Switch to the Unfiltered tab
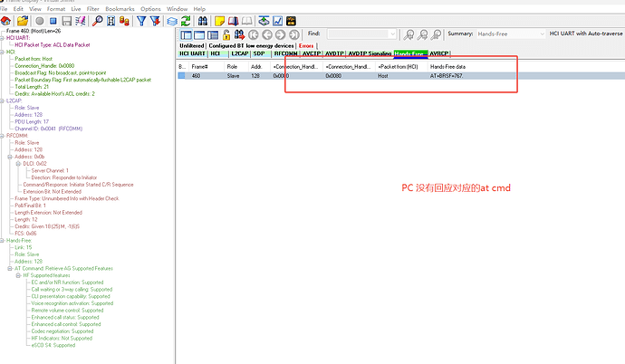This screenshot has width=625, height=364. pos(192,46)
